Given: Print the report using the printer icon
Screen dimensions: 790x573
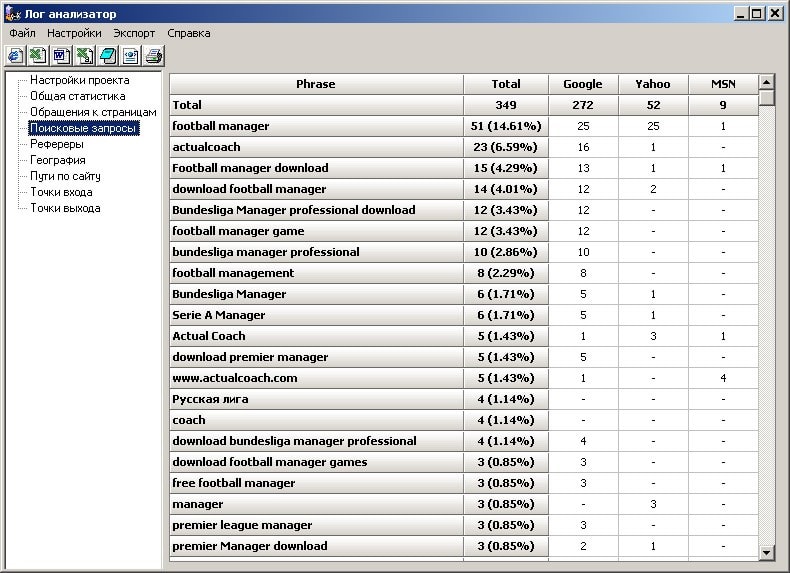Looking at the screenshot, I should click(x=153, y=55).
